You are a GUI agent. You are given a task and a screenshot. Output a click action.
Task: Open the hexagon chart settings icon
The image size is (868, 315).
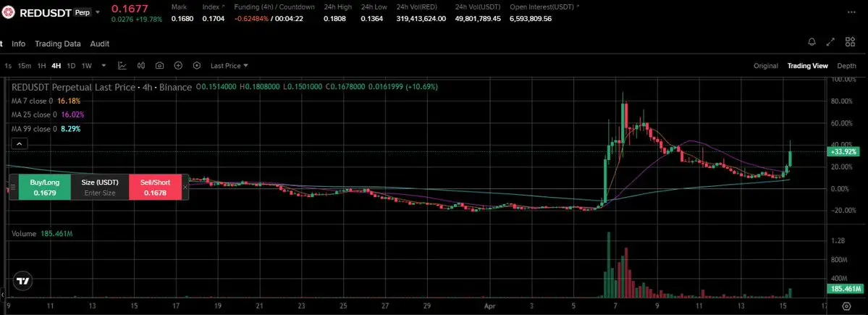[196, 65]
